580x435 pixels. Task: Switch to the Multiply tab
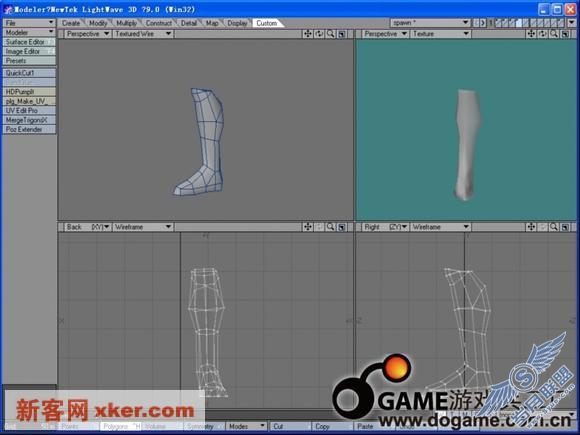(127, 23)
